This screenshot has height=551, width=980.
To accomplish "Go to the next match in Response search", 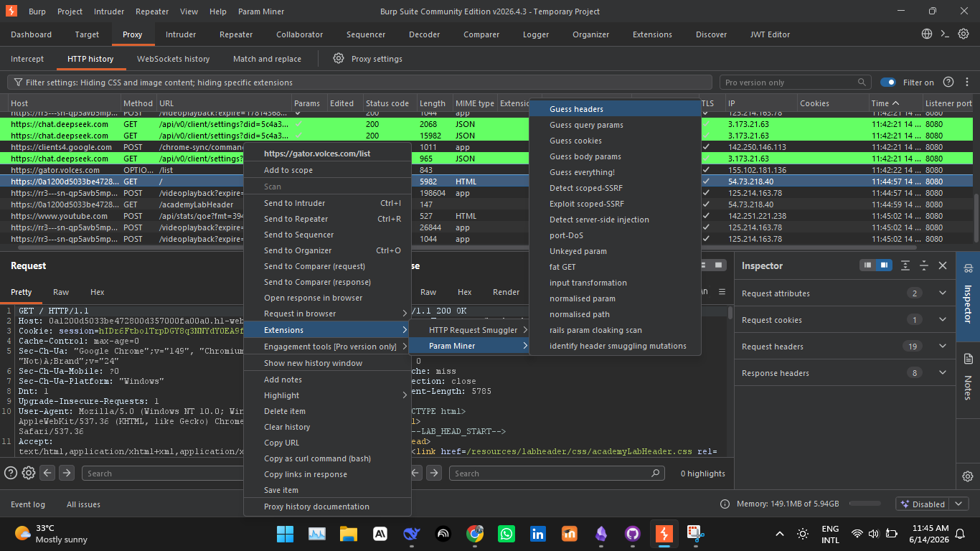I will coord(434,473).
